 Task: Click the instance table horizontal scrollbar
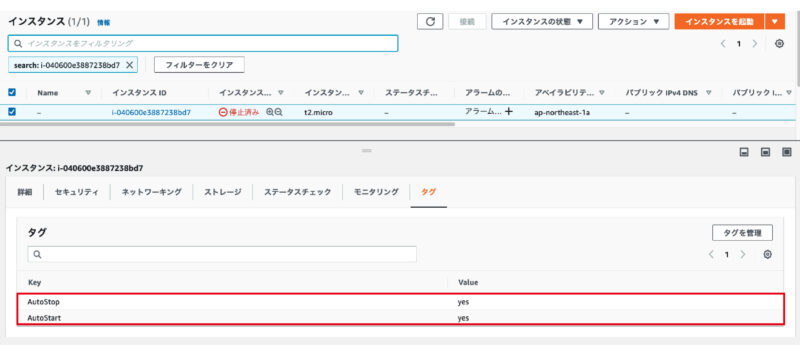pos(227,124)
